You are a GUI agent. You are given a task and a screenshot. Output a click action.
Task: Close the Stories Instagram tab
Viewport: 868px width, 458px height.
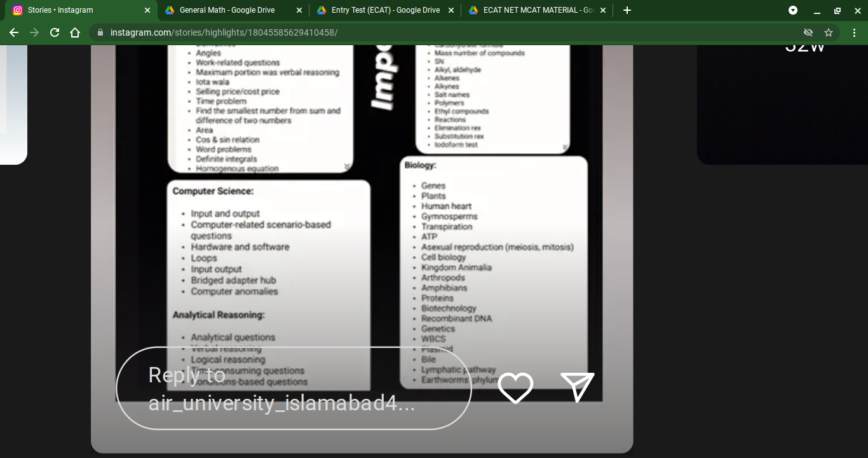tap(147, 10)
